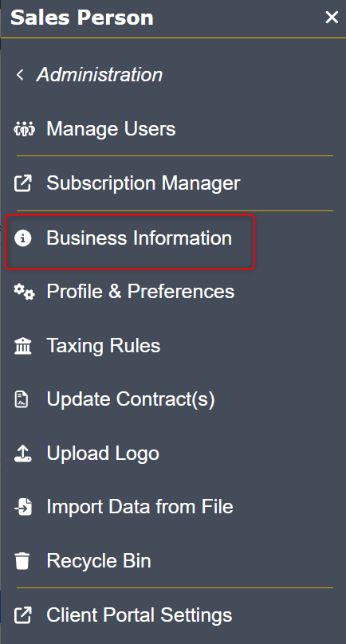
Task: Click the Import Data from File icon
Action: point(23,507)
